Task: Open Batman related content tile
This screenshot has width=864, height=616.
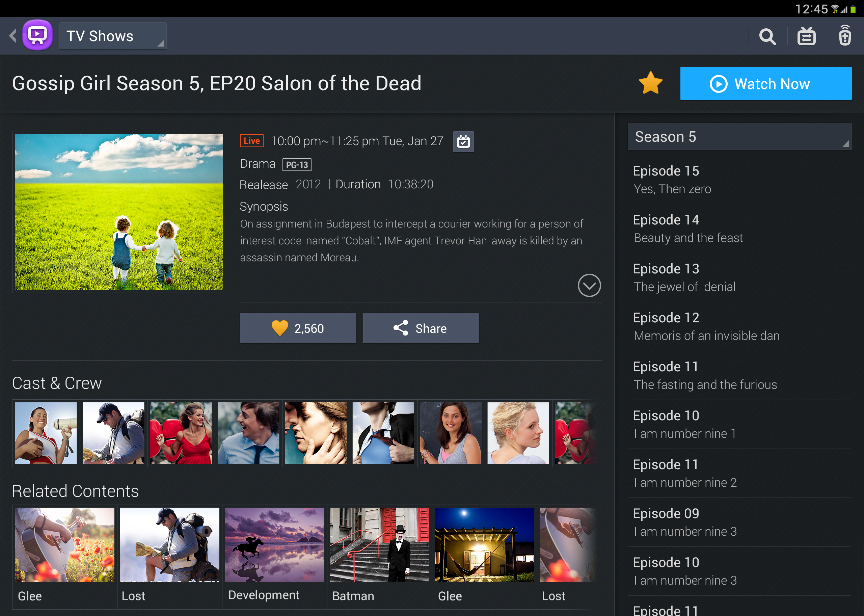Action: [x=379, y=557]
